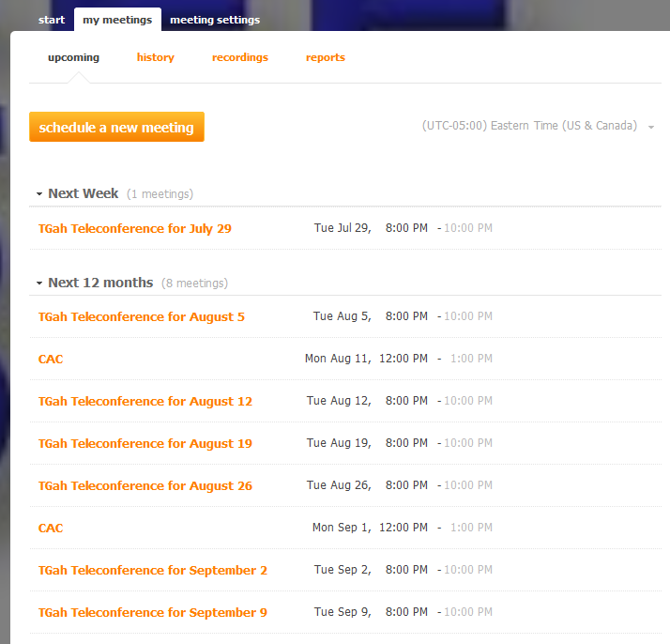The width and height of the screenshot is (670, 644).
Task: Open TGah Teleconference for August 26
Action: pyautogui.click(x=145, y=486)
